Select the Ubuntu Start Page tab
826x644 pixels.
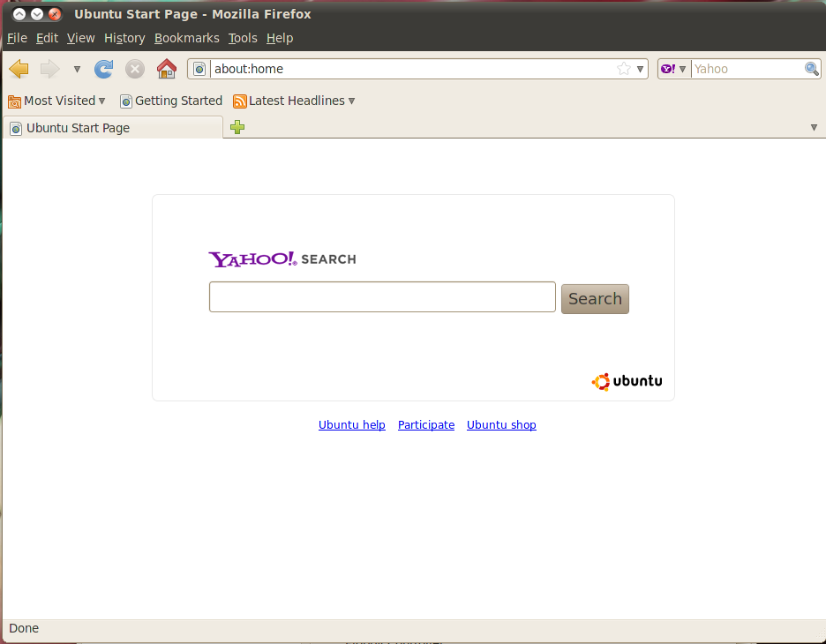pyautogui.click(x=112, y=128)
